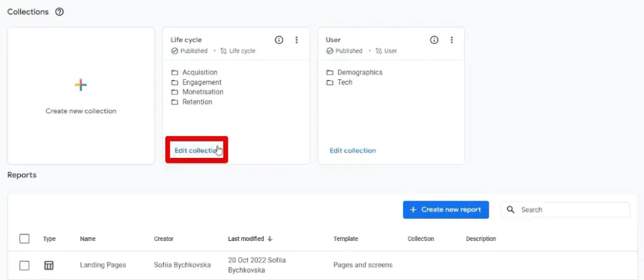The image size is (644, 280).
Task: Open info icon on User card
Action: tap(434, 40)
